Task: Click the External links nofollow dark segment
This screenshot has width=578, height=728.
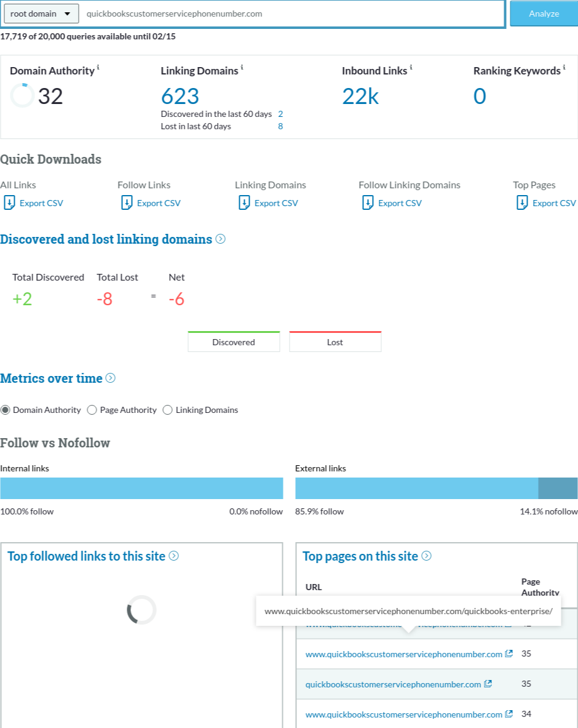Action: coord(558,489)
